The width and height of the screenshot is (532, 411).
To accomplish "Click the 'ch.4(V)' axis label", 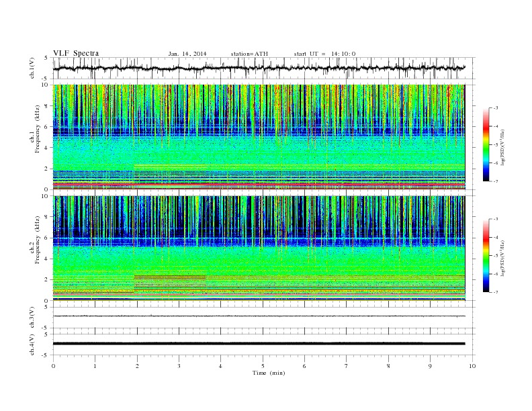I will click(32, 345).
